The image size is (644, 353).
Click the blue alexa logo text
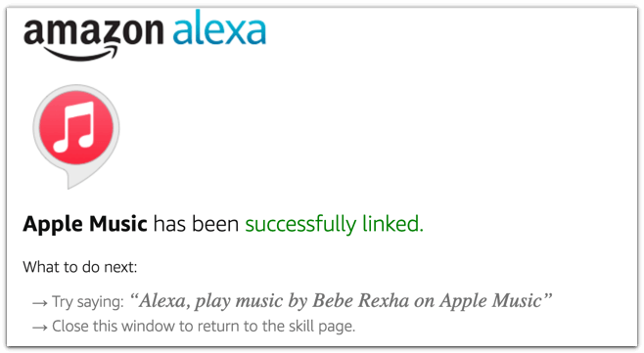pos(220,28)
